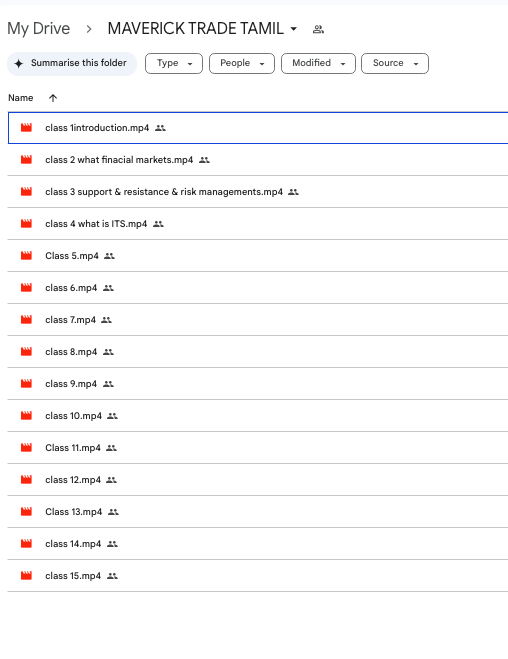Click the video file icon of class 8.mp4

pyautogui.click(x=26, y=352)
